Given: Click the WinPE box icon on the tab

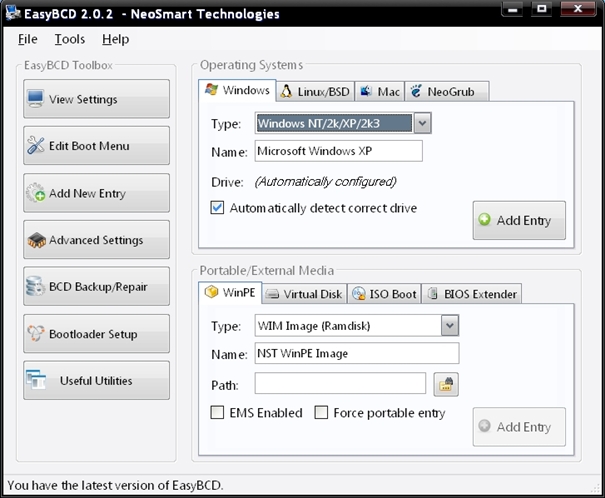Looking at the screenshot, I should [211, 292].
